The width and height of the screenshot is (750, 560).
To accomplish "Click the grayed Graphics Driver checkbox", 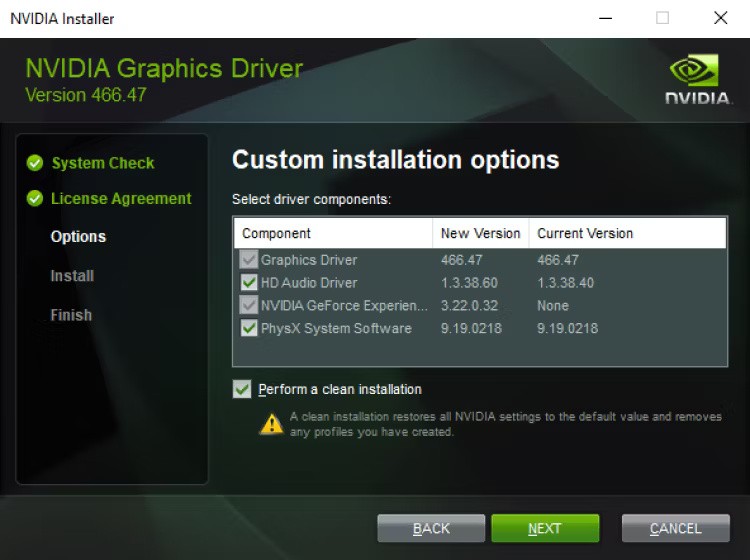I will tap(249, 260).
